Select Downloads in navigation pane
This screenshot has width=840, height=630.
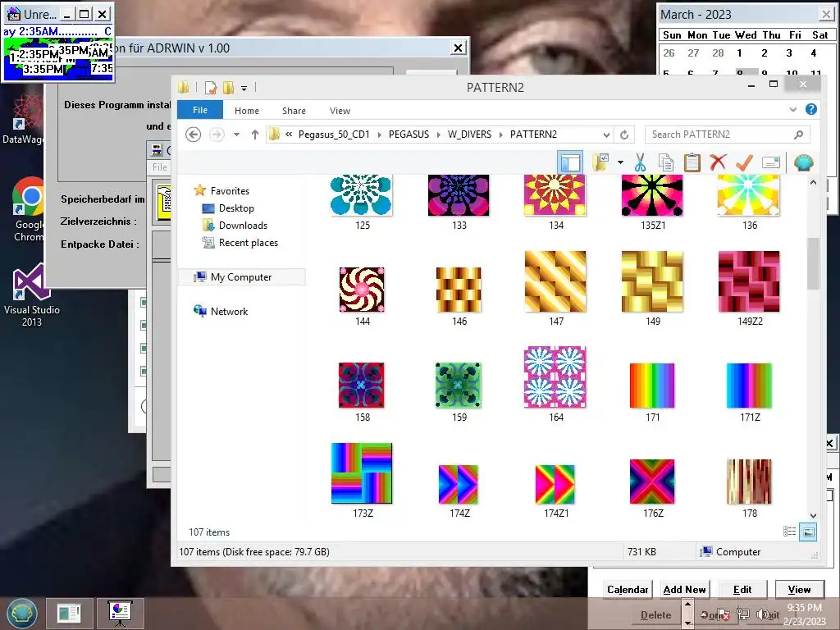[243, 226]
